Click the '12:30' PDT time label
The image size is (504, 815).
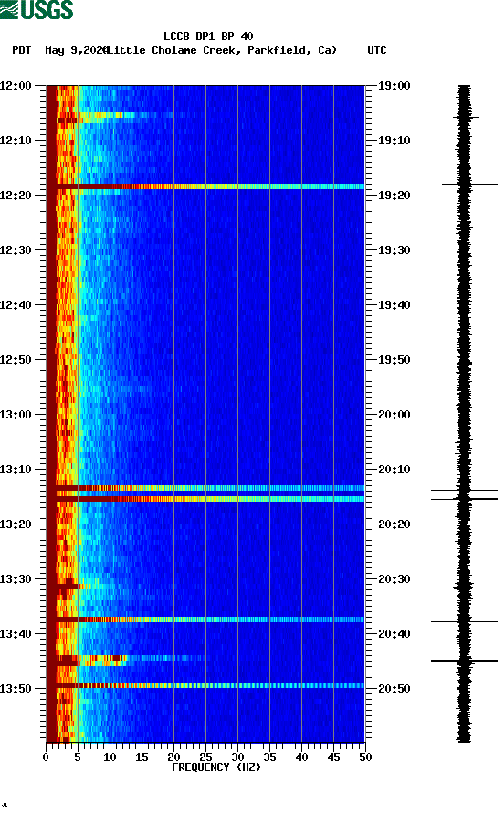(16, 250)
